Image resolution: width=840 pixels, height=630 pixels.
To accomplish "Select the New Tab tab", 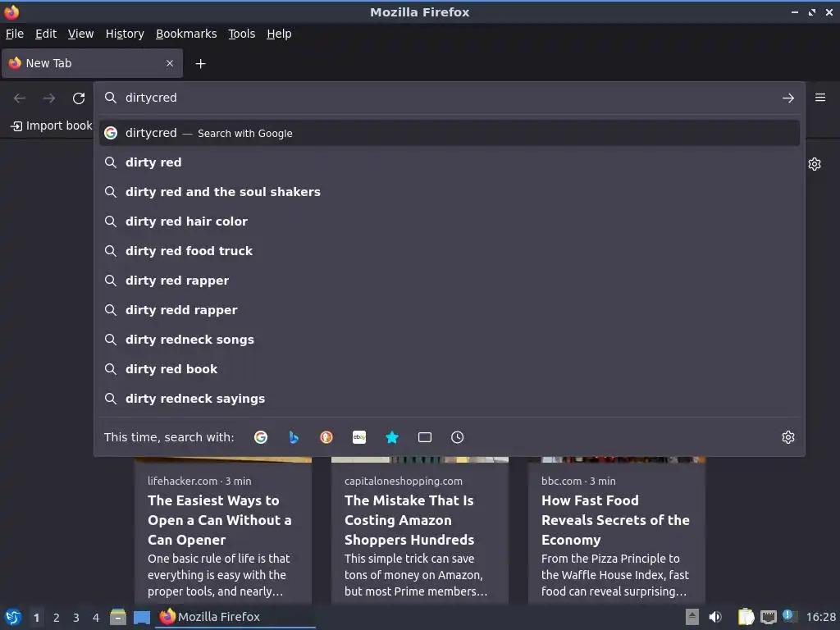I will click(x=92, y=63).
